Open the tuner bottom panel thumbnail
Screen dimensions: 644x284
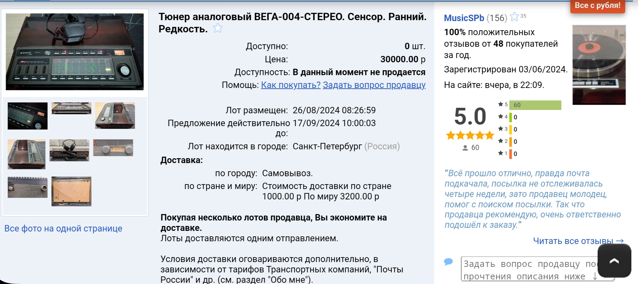[x=71, y=191]
